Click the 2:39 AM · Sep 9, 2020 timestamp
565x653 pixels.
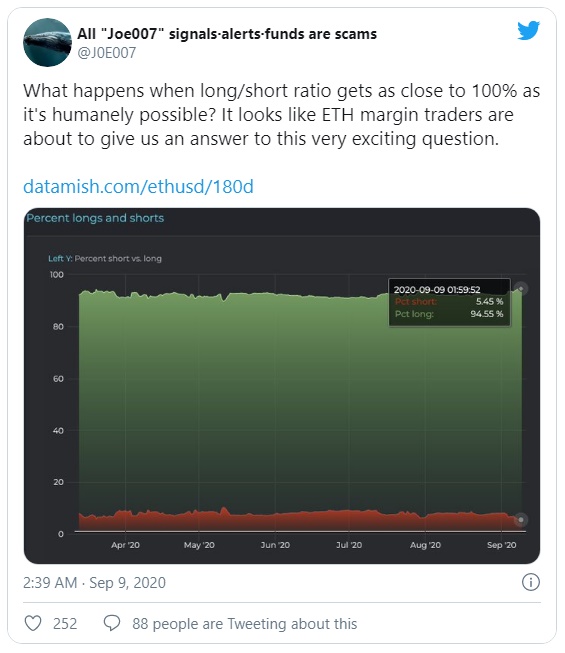coord(95,582)
